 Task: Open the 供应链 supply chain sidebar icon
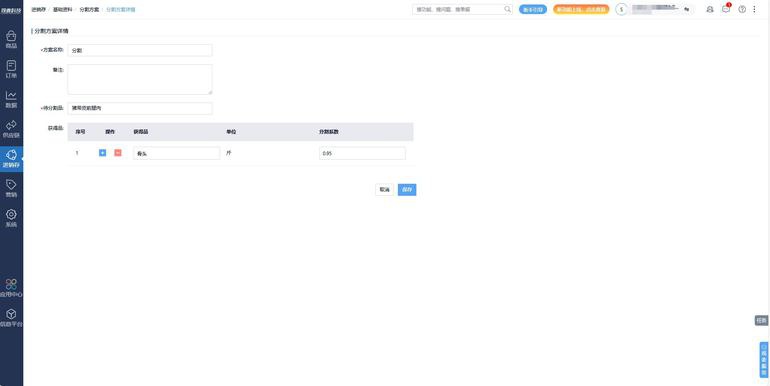coord(11,129)
